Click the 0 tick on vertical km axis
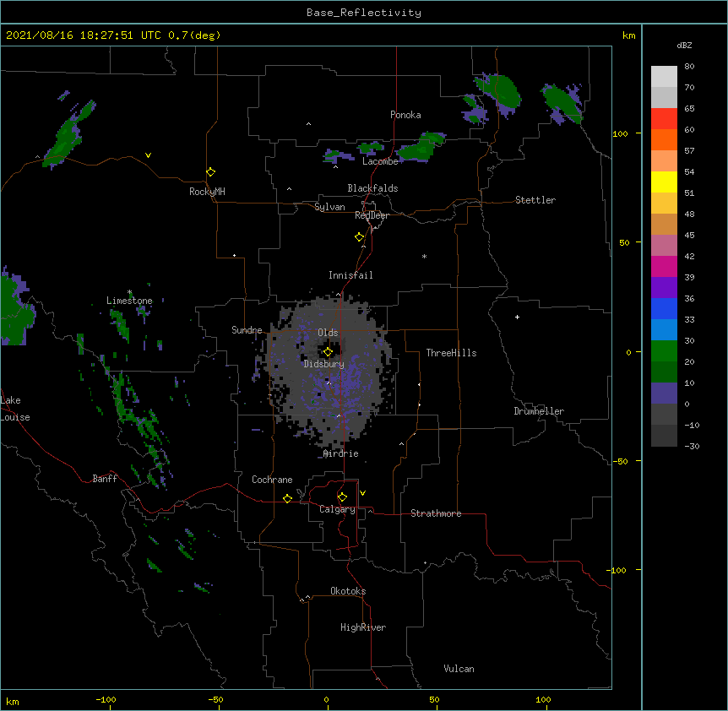The image size is (728, 711). pos(628,352)
